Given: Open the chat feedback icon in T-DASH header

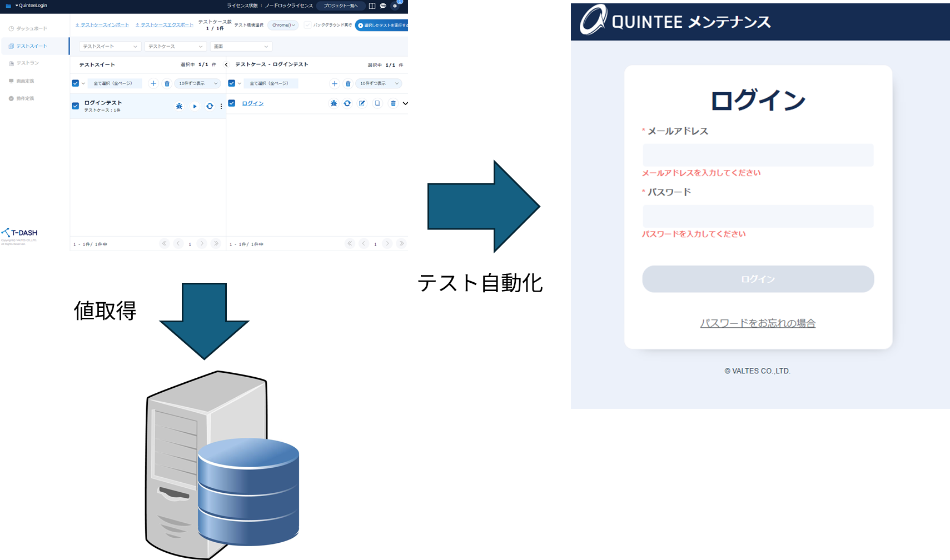Looking at the screenshot, I should tap(383, 6).
